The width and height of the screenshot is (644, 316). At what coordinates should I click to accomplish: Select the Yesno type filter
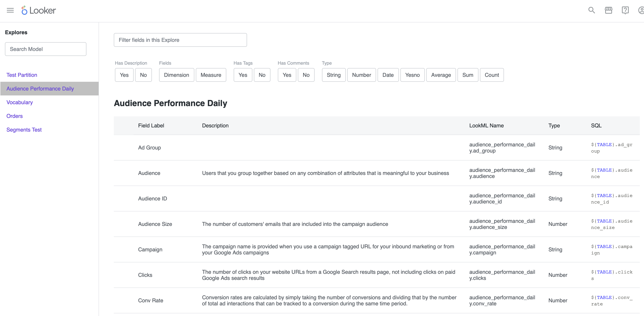click(412, 75)
